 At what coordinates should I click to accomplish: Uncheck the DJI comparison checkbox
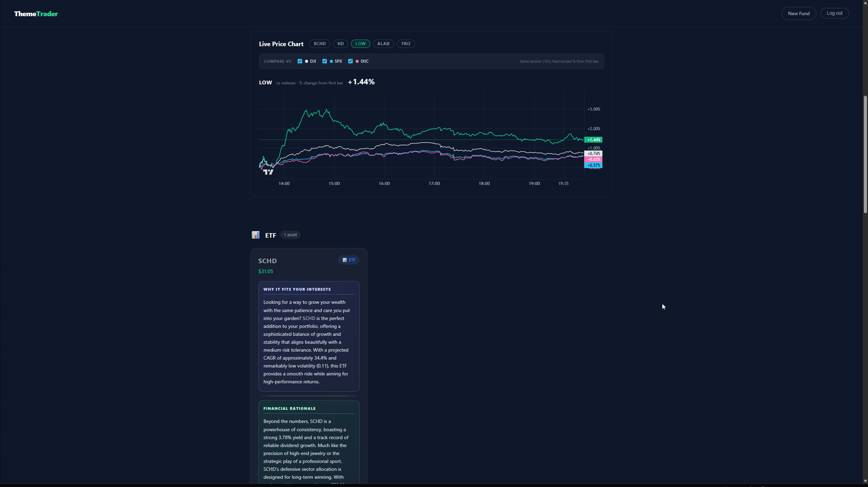[300, 61]
